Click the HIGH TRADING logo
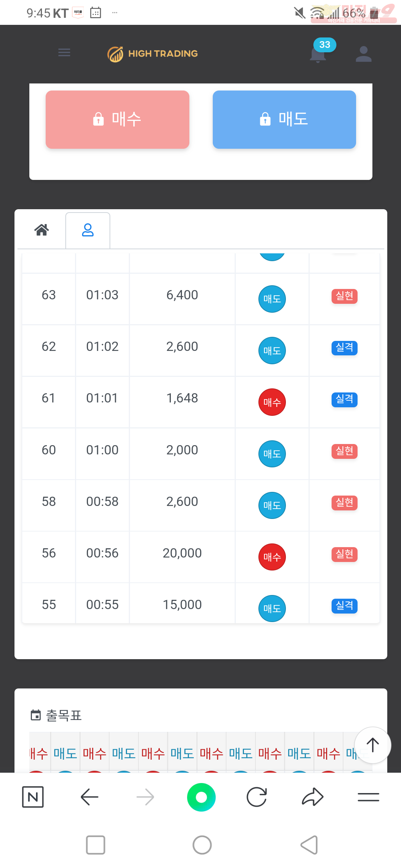Image resolution: width=401 pixels, height=868 pixels. (x=153, y=54)
